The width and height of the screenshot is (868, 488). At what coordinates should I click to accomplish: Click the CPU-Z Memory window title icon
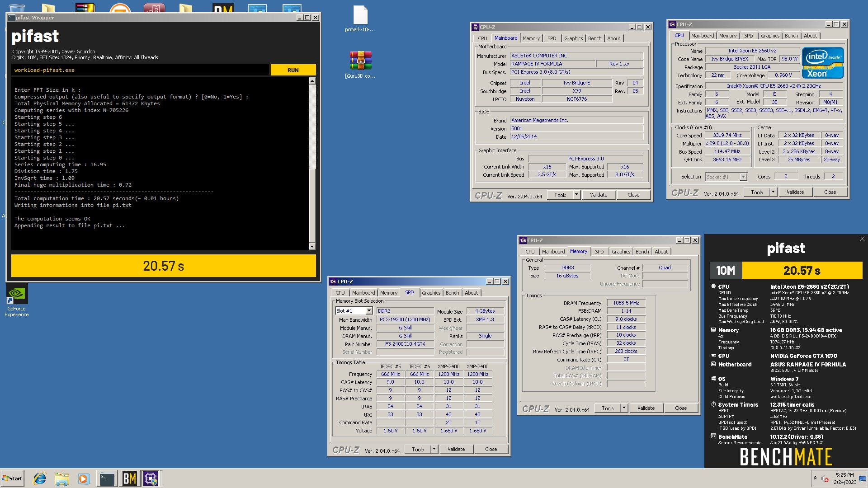pos(523,240)
